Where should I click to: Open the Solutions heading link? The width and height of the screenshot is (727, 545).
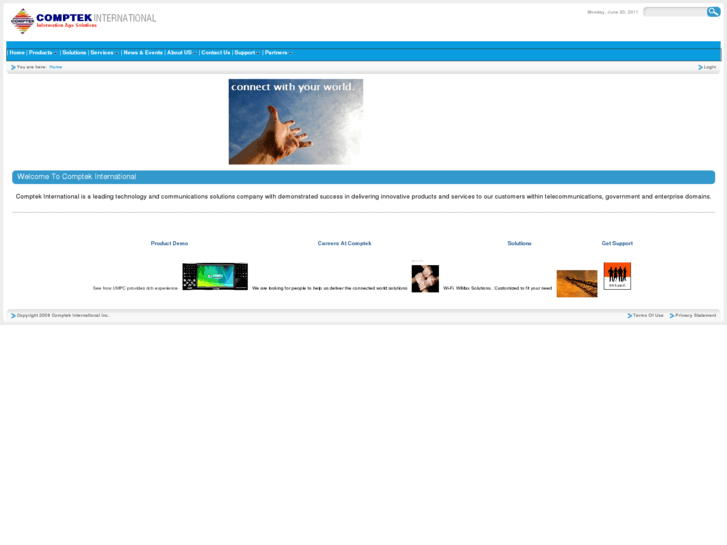pyautogui.click(x=519, y=244)
